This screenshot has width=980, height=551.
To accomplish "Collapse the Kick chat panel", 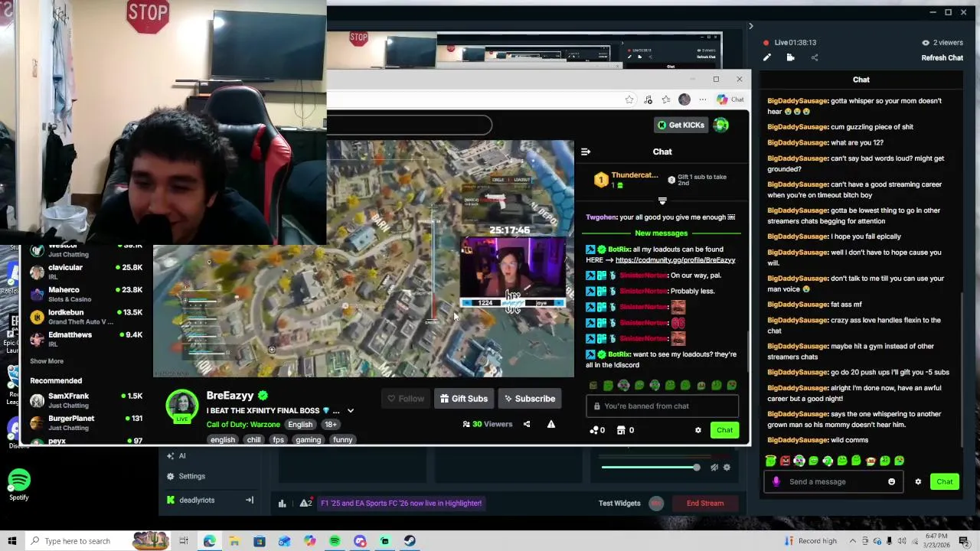I will point(586,152).
